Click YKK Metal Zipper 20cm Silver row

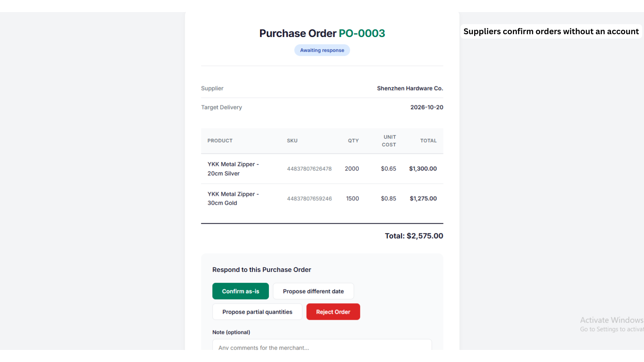point(322,169)
